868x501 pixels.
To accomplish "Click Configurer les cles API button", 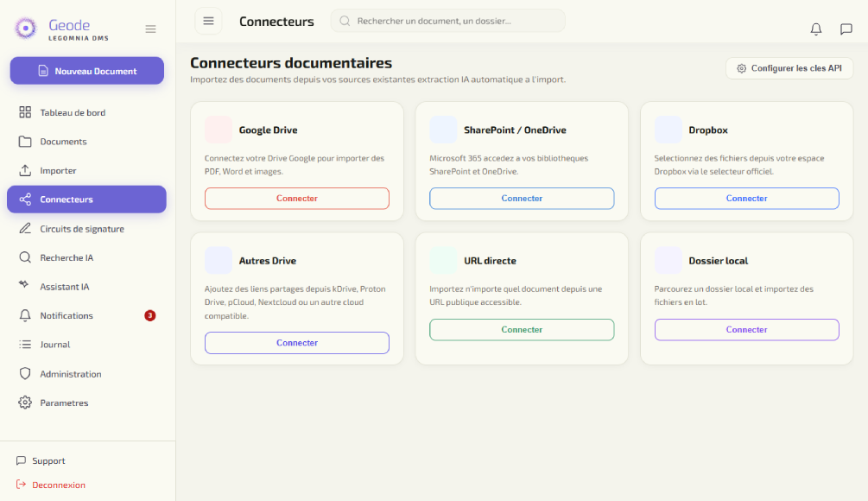I will pos(789,68).
